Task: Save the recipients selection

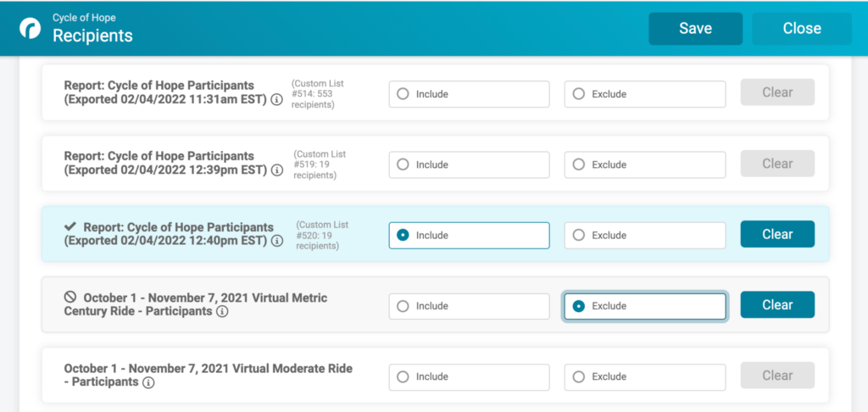Action: click(x=695, y=29)
